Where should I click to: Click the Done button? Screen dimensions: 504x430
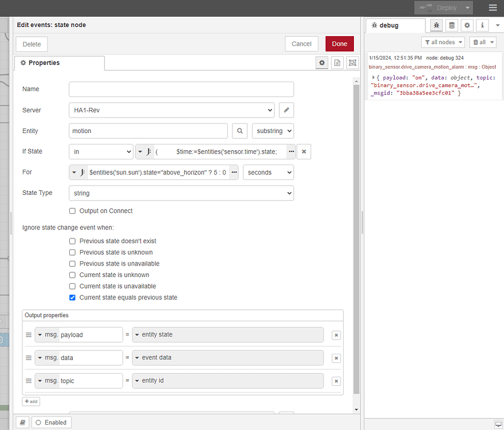[340, 44]
